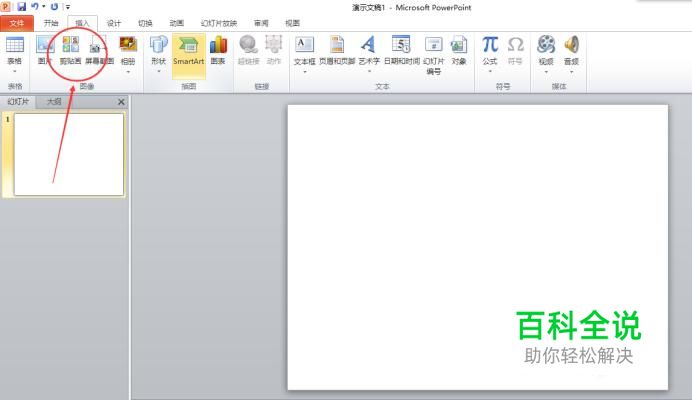Image resolution: width=692 pixels, height=400 pixels.
Task: Click the 图片 picture insert icon
Action: [45, 45]
